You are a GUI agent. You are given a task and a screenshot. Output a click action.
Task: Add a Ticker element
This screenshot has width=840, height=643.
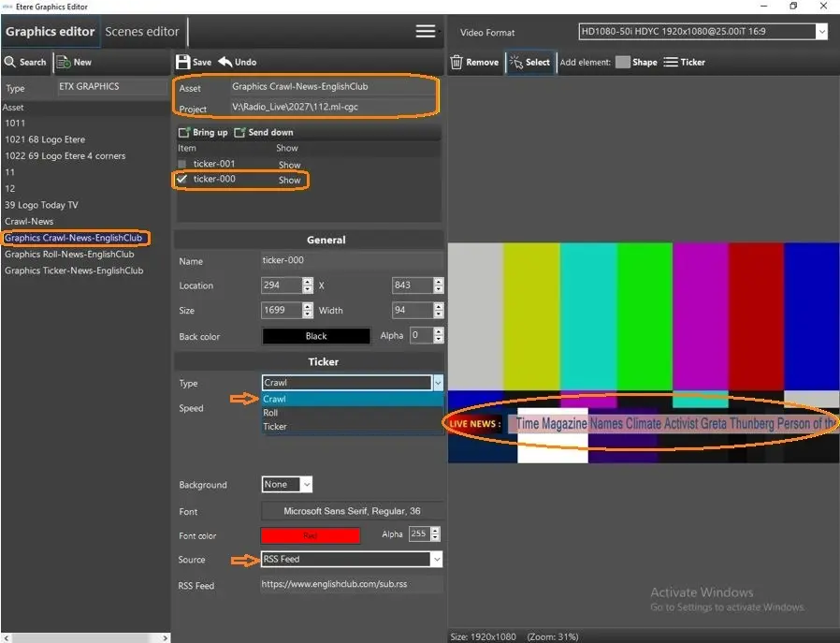(x=672, y=63)
